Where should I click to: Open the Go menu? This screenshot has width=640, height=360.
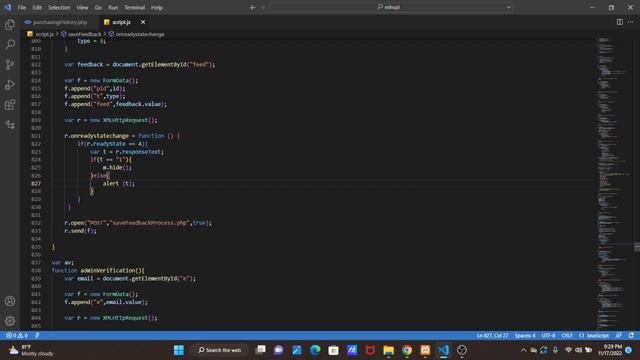tap(98, 7)
